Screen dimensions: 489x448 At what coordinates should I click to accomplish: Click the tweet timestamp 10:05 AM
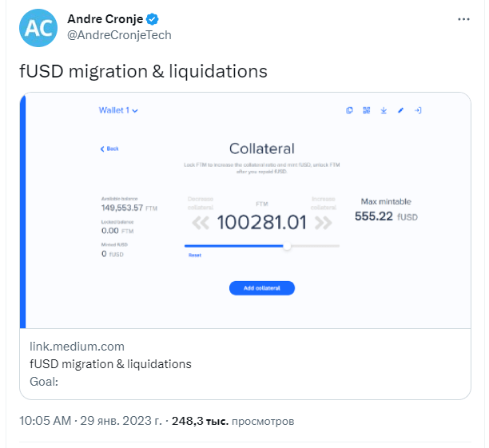click(46, 421)
